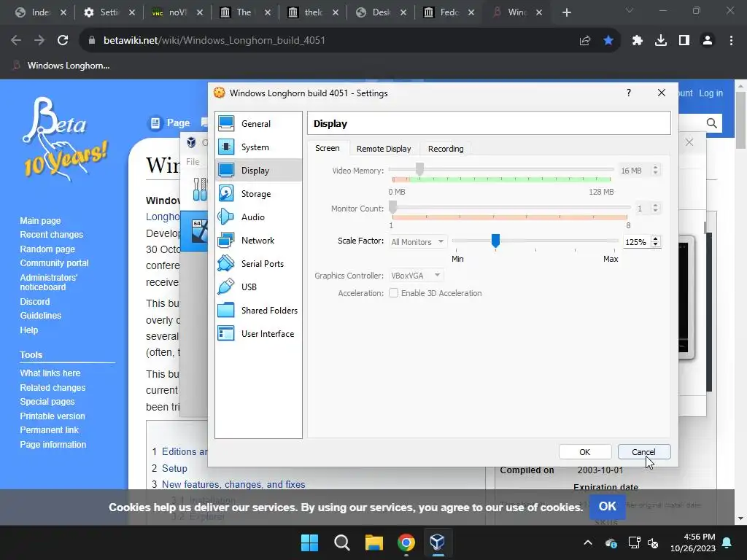Open Recent changes wiki link
Screen dimensions: 747x560
(x=52, y=235)
